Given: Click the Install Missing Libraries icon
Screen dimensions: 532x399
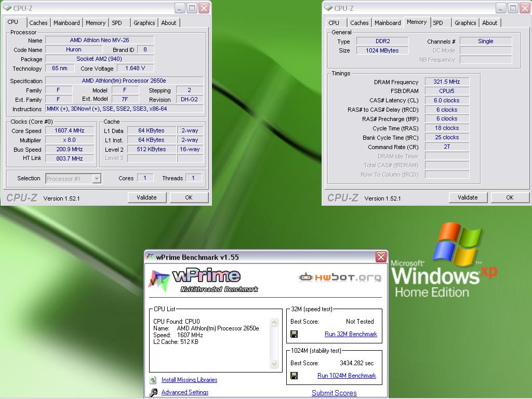Looking at the screenshot, I should (153, 380).
